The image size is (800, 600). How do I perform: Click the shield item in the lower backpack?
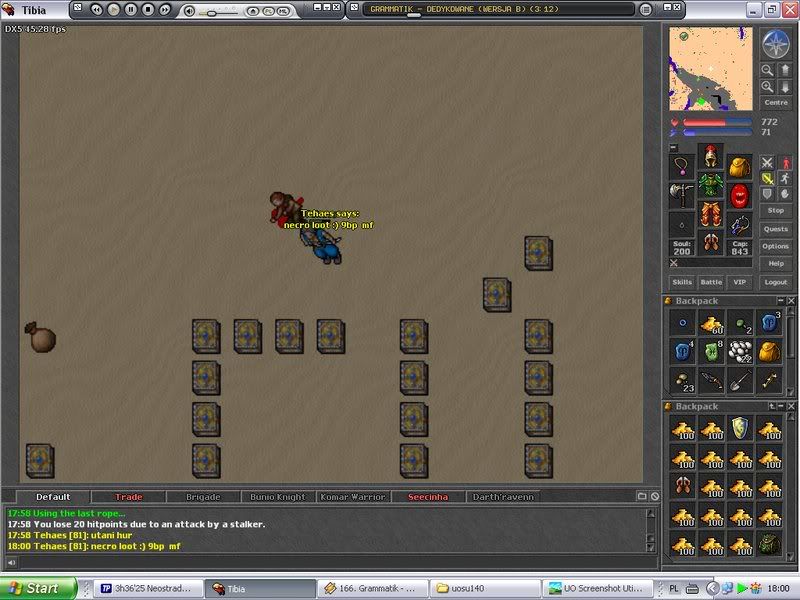740,429
